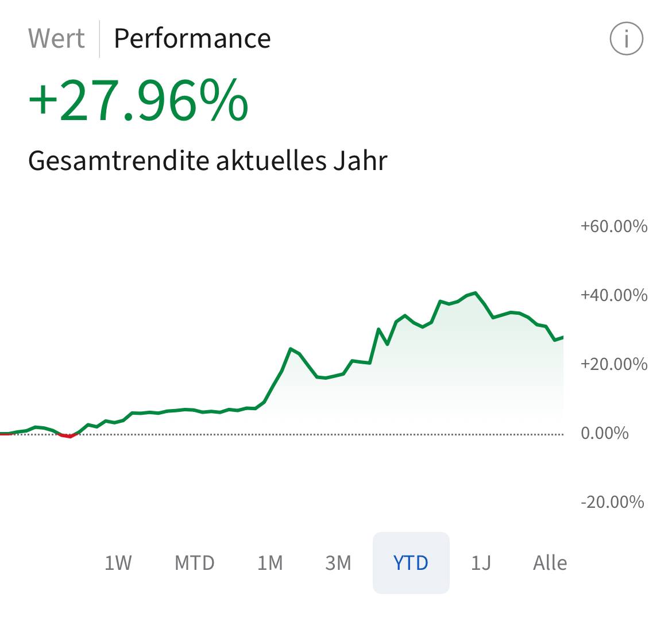Screen dimensions: 672x621
Task: Click the +40.00% axis label
Action: click(613, 295)
